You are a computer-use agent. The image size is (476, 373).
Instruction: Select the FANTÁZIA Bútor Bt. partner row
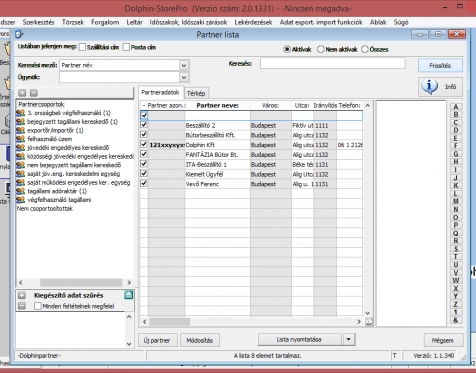click(251, 154)
